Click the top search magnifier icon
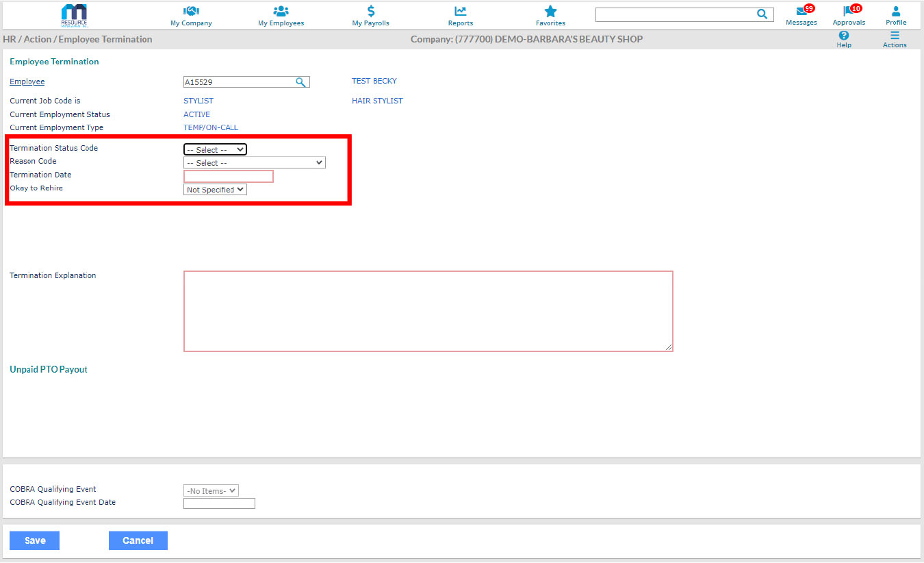Viewport: 924px width, 563px height. pos(762,14)
